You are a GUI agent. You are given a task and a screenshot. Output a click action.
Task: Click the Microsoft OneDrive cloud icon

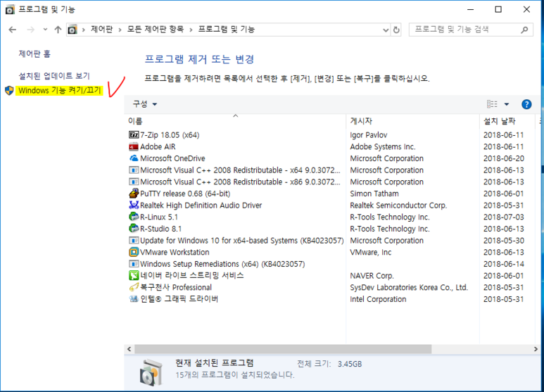click(x=134, y=158)
